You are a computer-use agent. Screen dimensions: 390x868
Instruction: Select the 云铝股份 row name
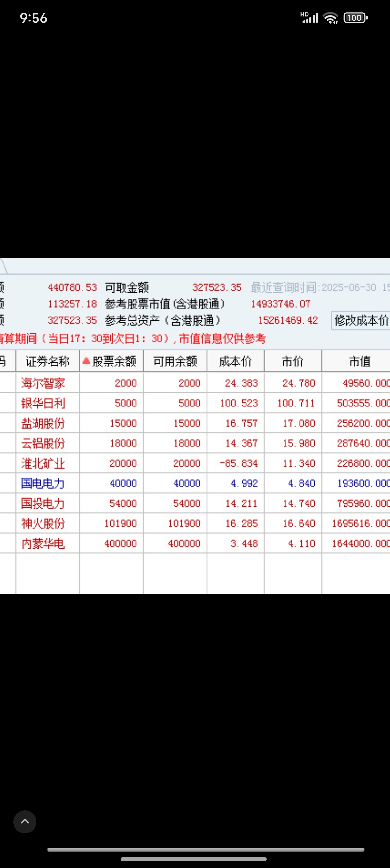click(x=43, y=443)
